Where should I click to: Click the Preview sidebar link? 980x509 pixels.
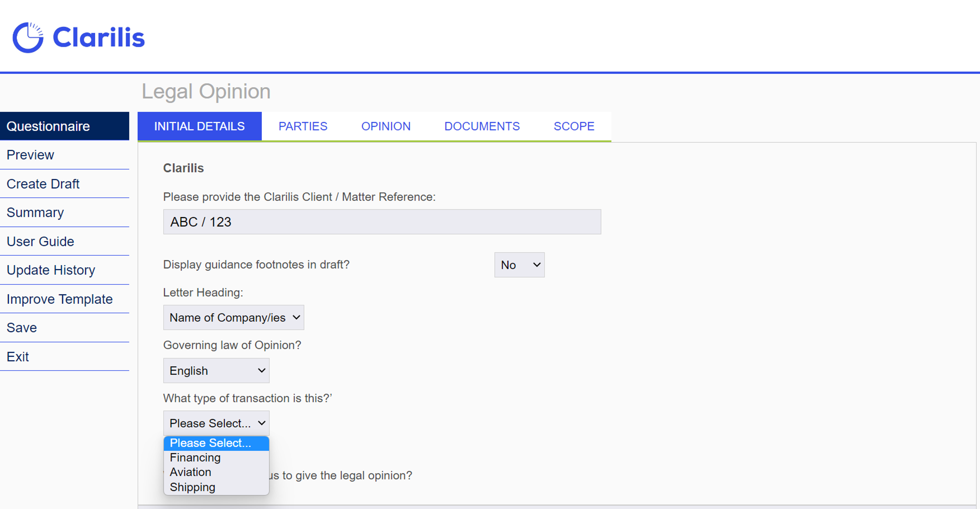(30, 155)
